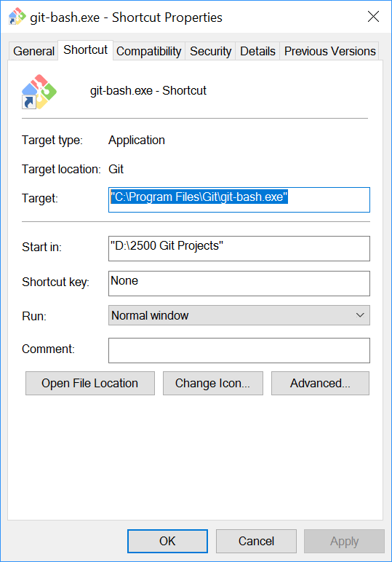Click the 'Run:' label

point(34,316)
